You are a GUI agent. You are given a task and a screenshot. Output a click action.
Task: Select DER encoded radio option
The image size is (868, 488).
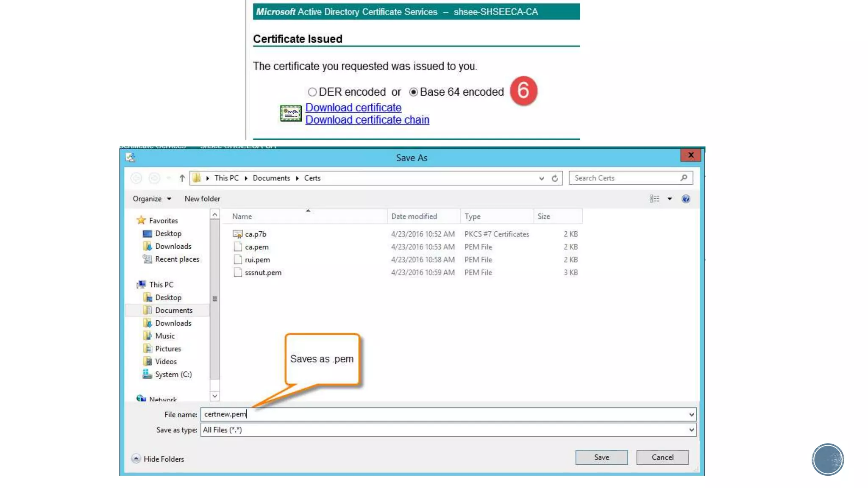pos(312,92)
